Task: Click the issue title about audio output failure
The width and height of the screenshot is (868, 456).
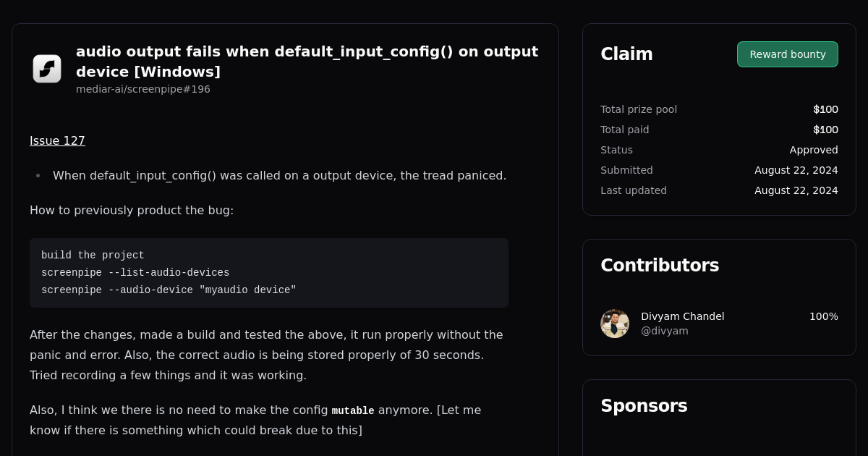Action: pos(307,62)
